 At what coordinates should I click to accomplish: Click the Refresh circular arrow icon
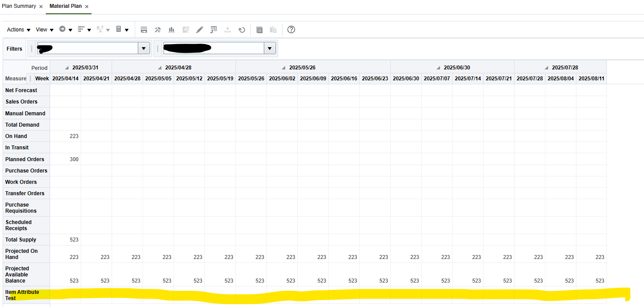point(242,30)
